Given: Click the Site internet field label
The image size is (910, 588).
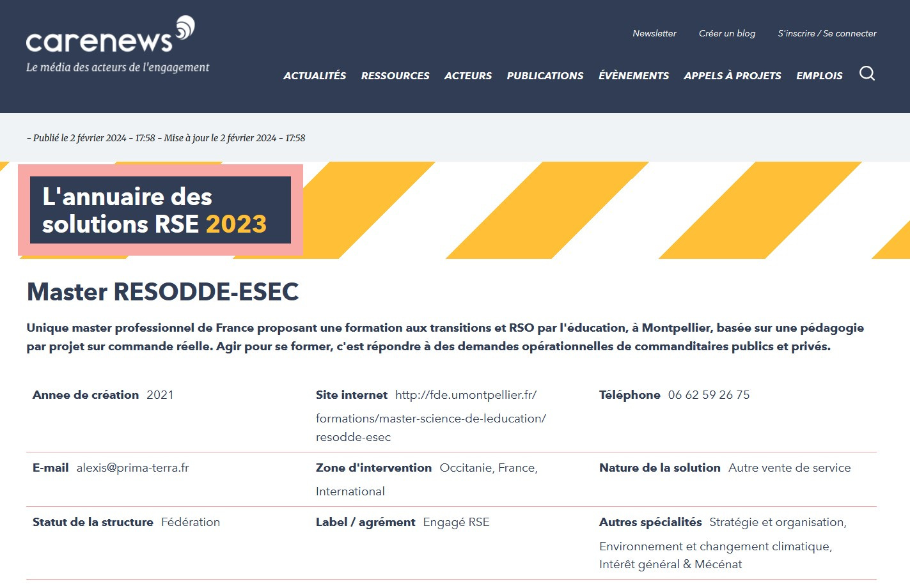Looking at the screenshot, I should click(352, 395).
